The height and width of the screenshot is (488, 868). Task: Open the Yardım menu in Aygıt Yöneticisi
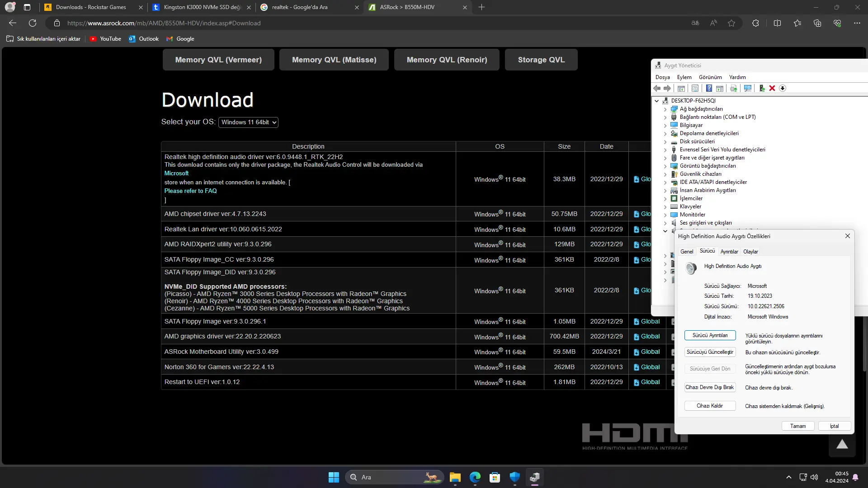tap(737, 77)
